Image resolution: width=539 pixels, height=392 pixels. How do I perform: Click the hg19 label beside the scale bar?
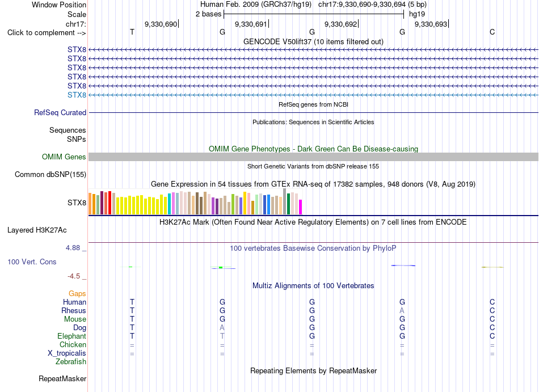click(417, 14)
